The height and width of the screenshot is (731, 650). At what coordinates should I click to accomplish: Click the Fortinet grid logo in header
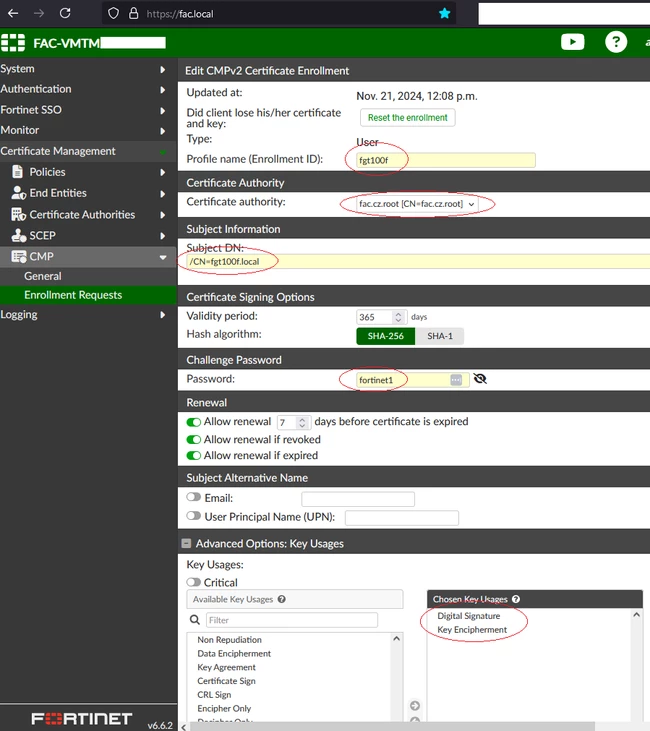(x=13, y=42)
